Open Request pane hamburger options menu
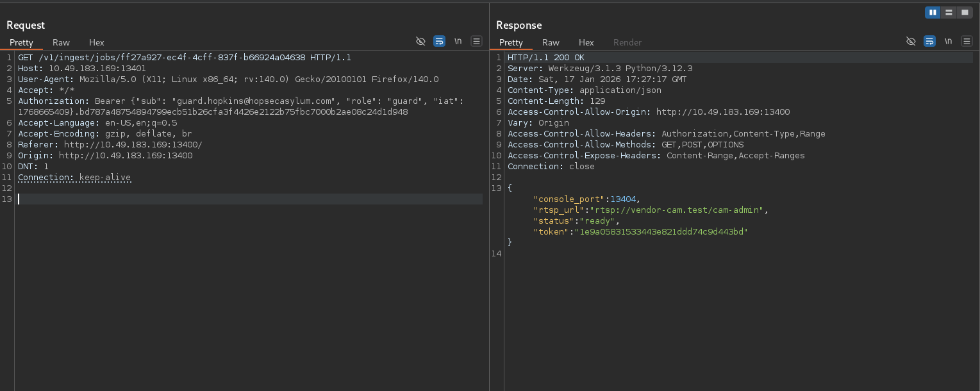Image resolution: width=980 pixels, height=391 pixels. [x=476, y=41]
